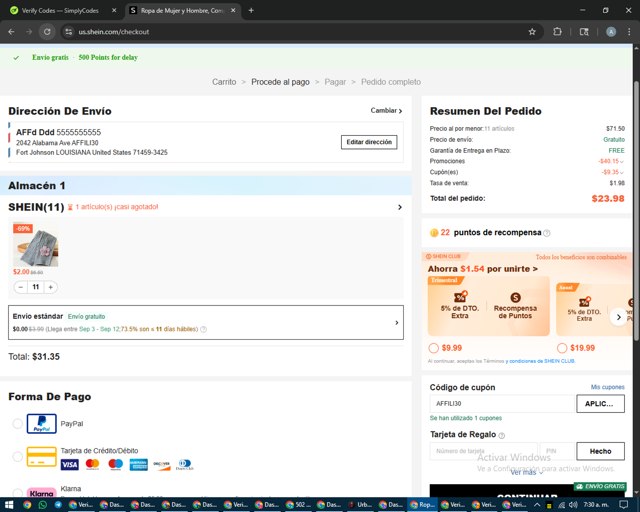Screen dimensions: 640x512
Task: Open Chrome's three-dot menu
Action: [629, 32]
